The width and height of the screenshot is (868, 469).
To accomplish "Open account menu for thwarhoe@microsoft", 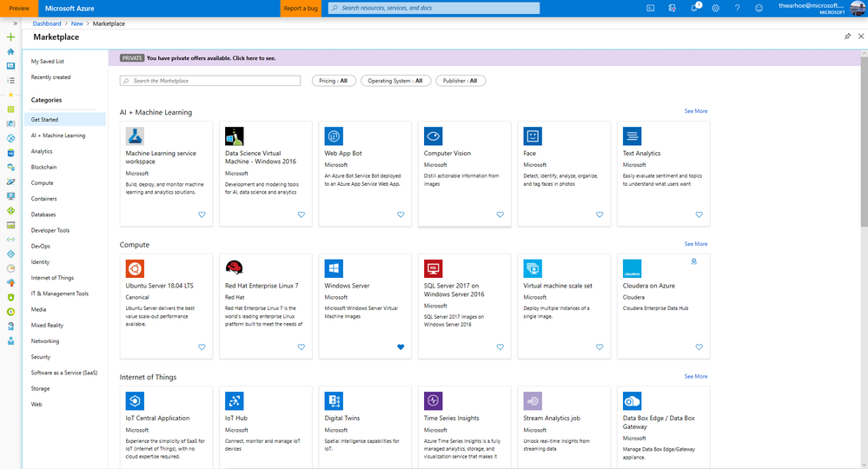I will [x=821, y=9].
